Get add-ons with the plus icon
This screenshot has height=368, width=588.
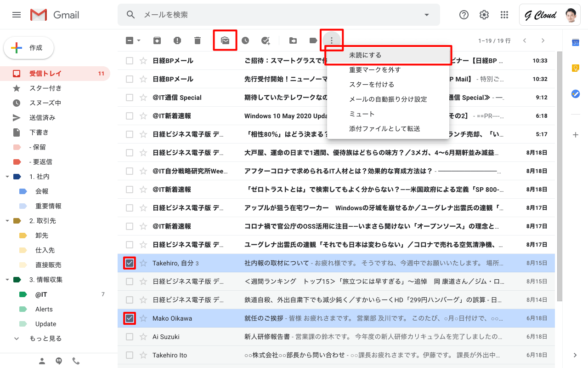tap(575, 135)
